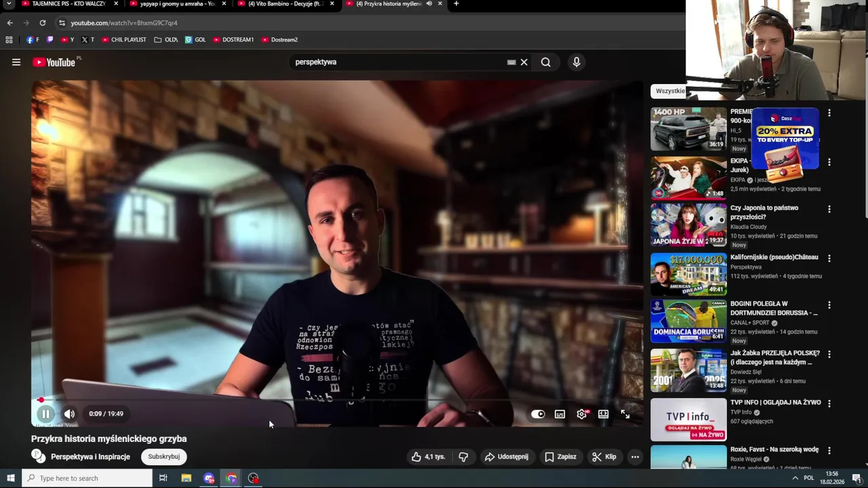
Task: Open options menu for Kalifornijskie video
Action: coord(829,258)
